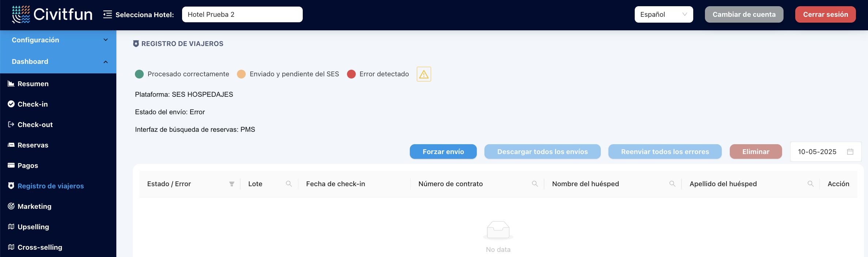Click the Upselling map icon

pyautogui.click(x=11, y=227)
